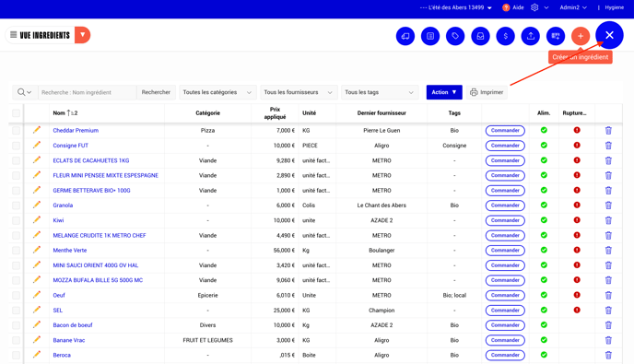Open the Aide help icon

(x=506, y=7)
